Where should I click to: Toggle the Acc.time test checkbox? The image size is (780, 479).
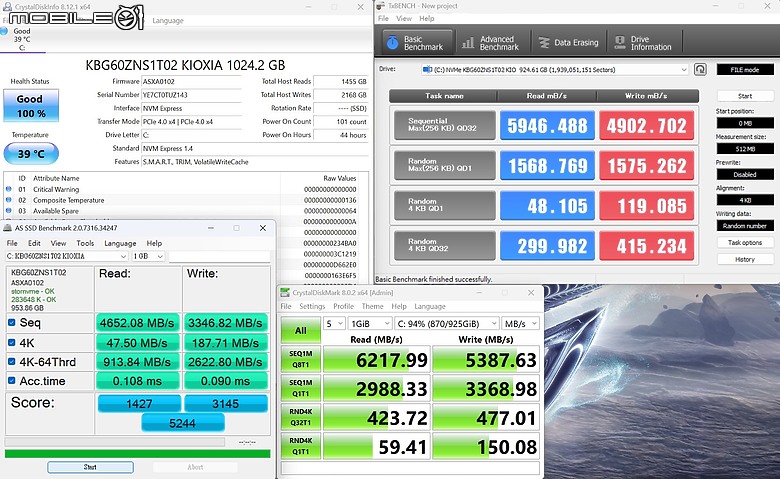point(11,381)
